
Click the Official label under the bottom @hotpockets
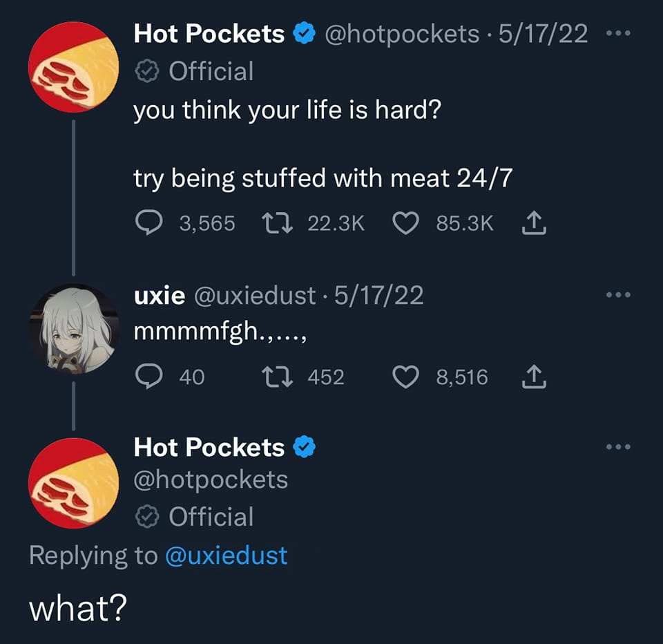point(195,517)
